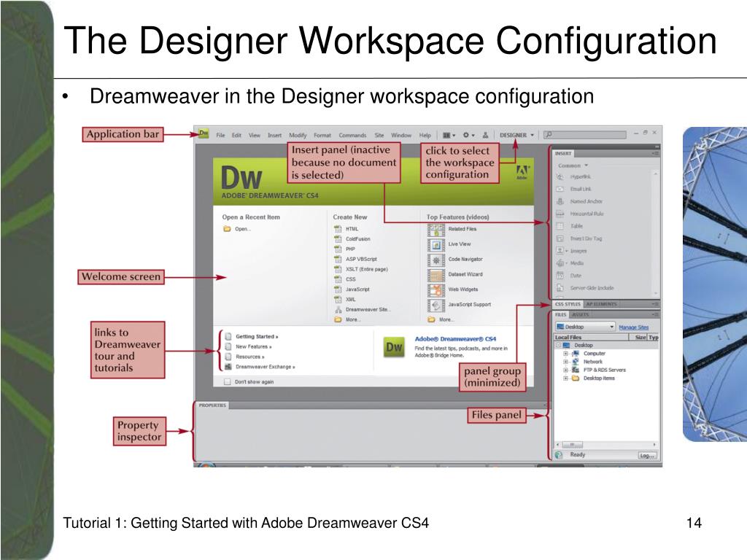Open the Dataset Wizard feature video
The image size is (747, 560).
pyautogui.click(x=455, y=275)
